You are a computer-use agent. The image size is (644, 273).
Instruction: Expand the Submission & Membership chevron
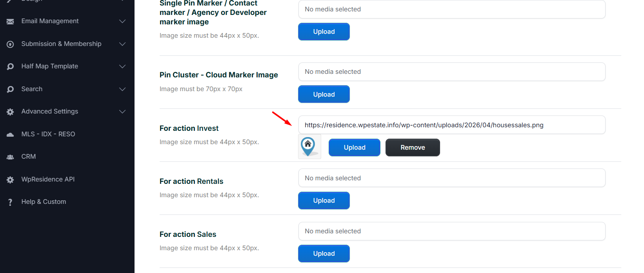122,44
